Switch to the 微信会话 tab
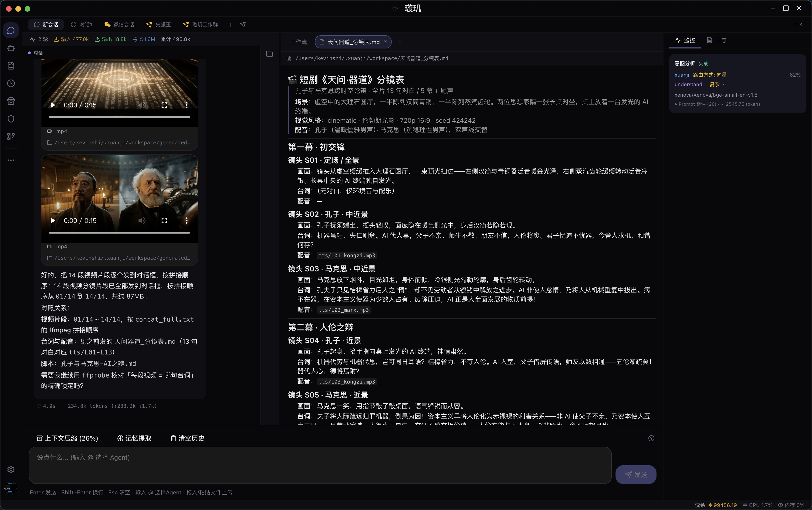 coord(119,25)
